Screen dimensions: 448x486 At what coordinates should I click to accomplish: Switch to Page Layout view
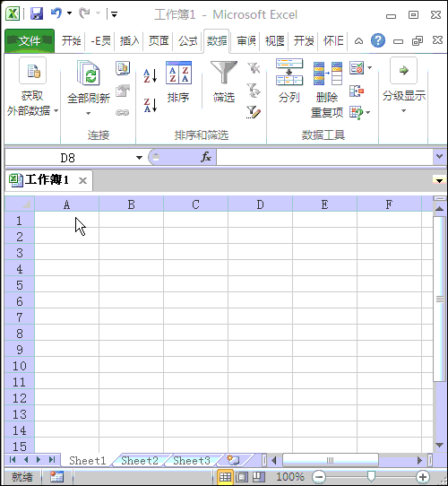(x=242, y=477)
